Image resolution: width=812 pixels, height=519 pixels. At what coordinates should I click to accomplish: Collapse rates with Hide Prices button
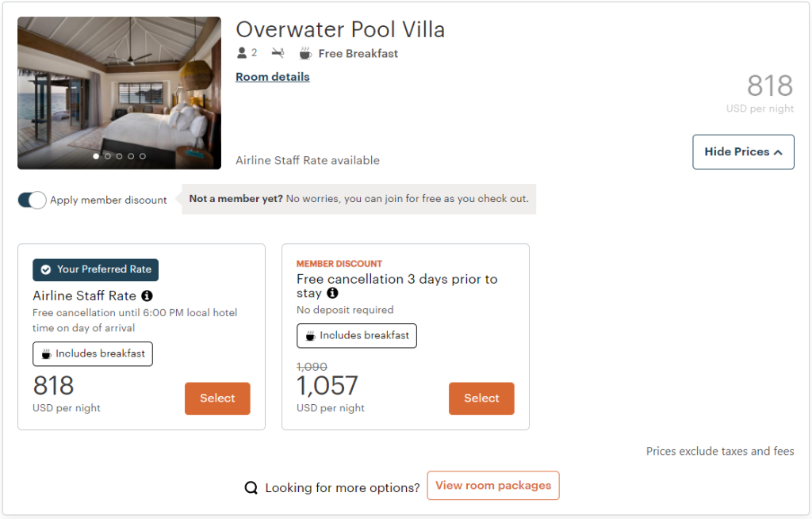tap(743, 151)
